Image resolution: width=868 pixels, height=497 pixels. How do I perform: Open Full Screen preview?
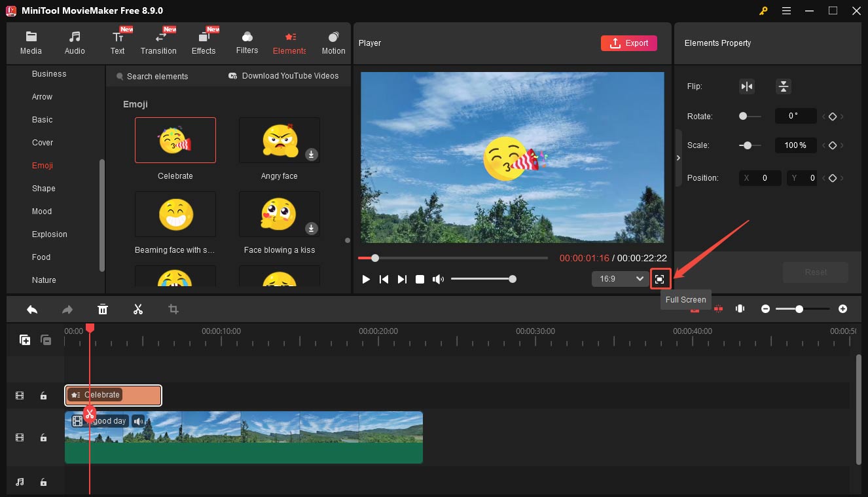660,279
